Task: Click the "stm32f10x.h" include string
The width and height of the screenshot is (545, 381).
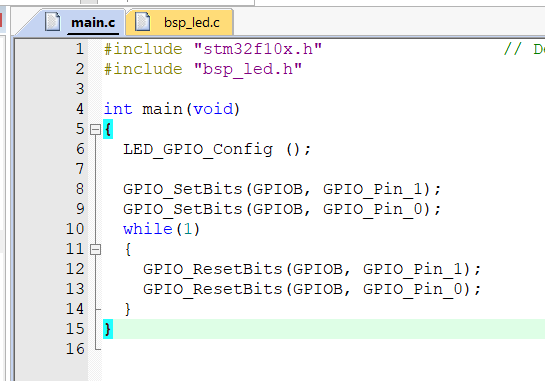Action: [x=258, y=49]
